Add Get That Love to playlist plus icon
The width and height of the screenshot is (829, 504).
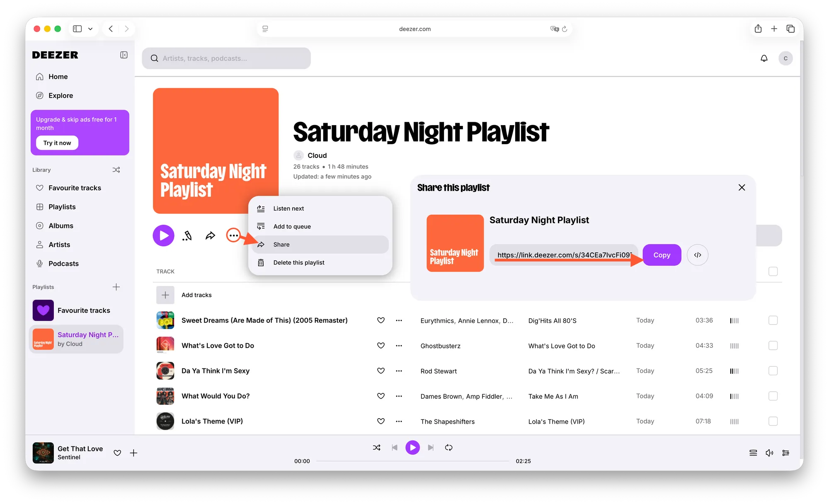coord(133,453)
